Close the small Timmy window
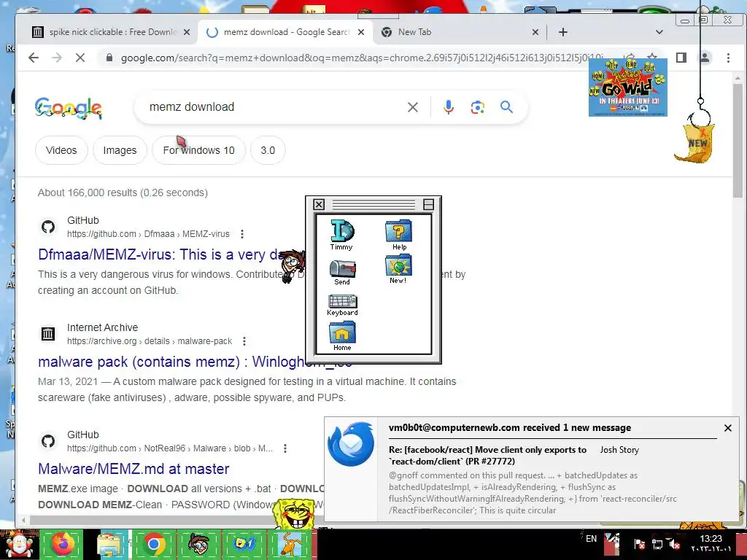 tap(319, 205)
